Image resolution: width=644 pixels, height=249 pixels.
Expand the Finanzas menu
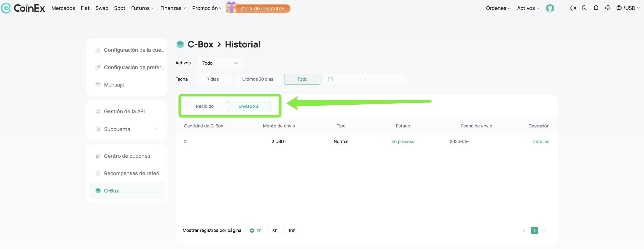[173, 8]
